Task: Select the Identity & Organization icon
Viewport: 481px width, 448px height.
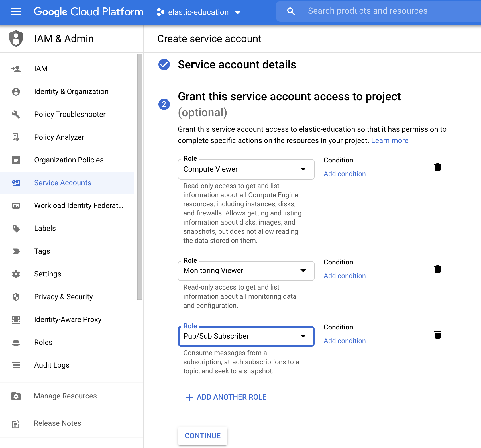Action: [x=16, y=91]
